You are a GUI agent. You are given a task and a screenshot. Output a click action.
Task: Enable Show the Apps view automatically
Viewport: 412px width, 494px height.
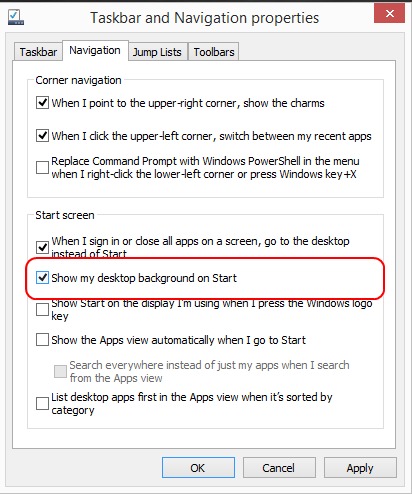42,340
